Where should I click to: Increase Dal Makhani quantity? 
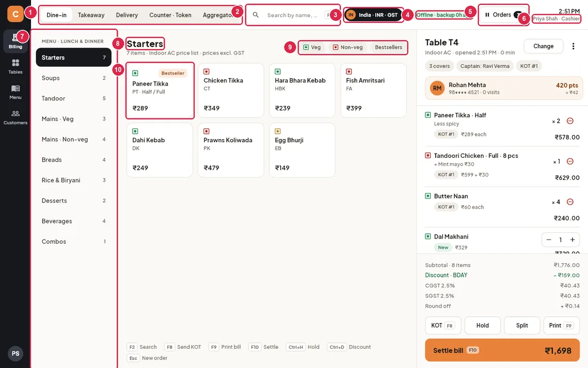pyautogui.click(x=572, y=240)
